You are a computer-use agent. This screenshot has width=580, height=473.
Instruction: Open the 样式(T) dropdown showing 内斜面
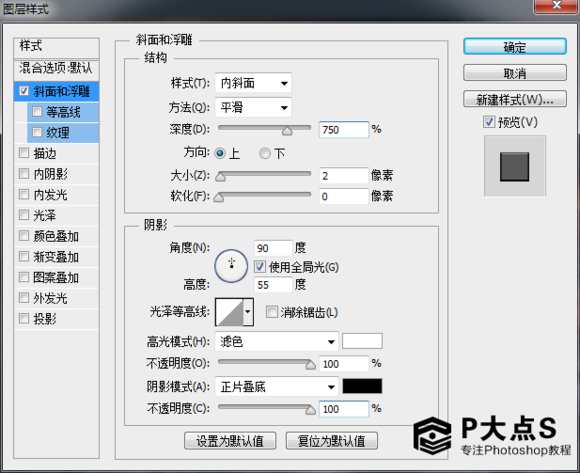pyautogui.click(x=253, y=83)
